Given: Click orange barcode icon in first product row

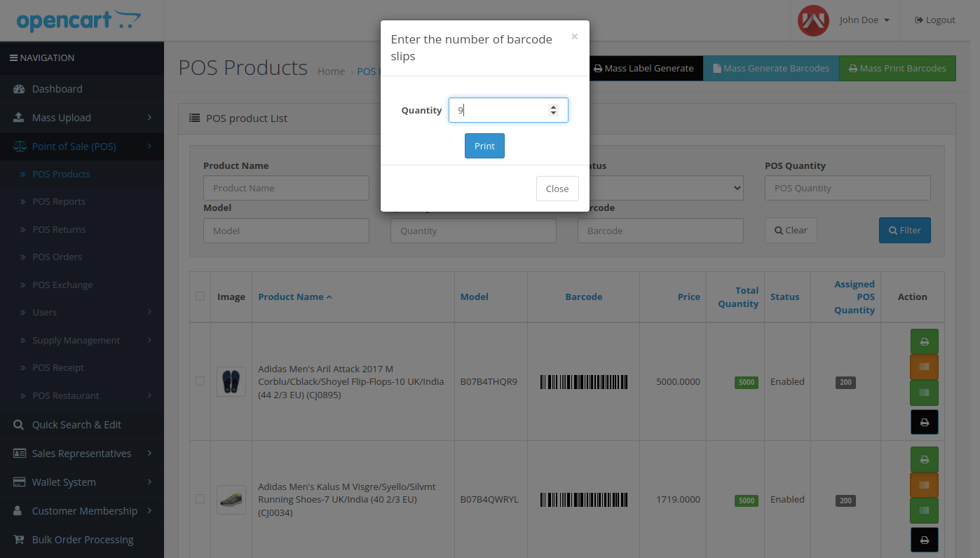Looking at the screenshot, I should click(924, 367).
